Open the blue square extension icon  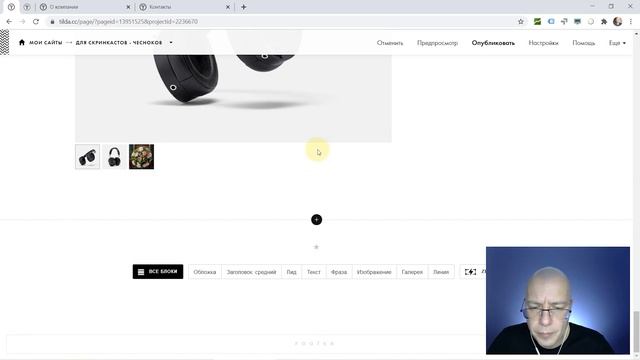[x=551, y=22]
